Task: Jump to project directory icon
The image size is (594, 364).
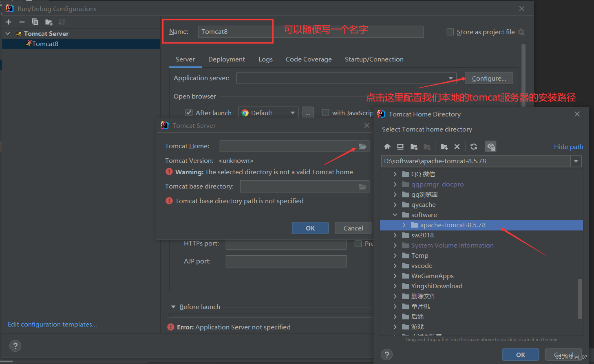Action: tap(414, 147)
